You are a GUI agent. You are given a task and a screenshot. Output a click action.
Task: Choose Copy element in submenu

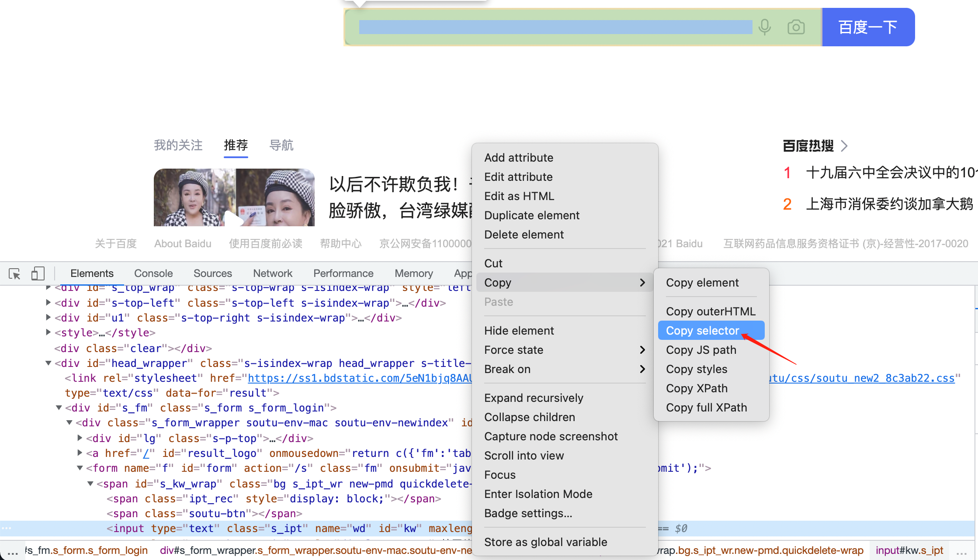tap(711, 283)
